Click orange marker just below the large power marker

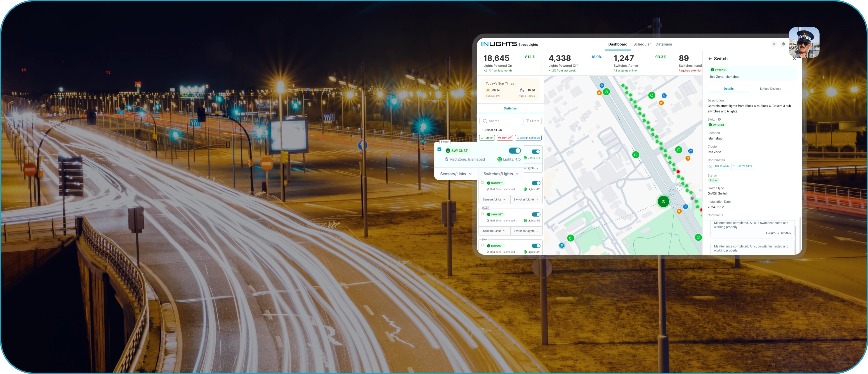679,211
